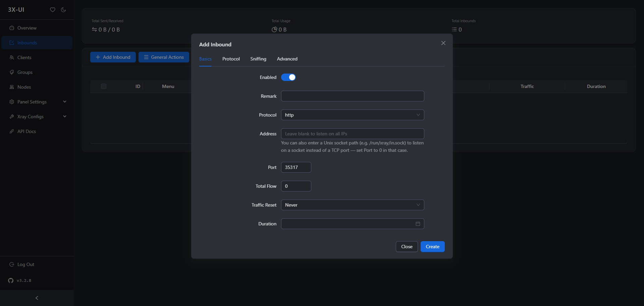Image resolution: width=644 pixels, height=306 pixels.
Task: Click the Create button
Action: tap(433, 247)
